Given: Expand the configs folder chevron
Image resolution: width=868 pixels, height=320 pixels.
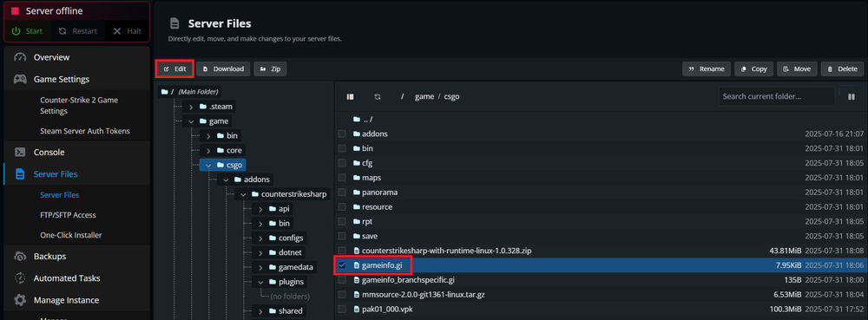Looking at the screenshot, I should (x=260, y=238).
